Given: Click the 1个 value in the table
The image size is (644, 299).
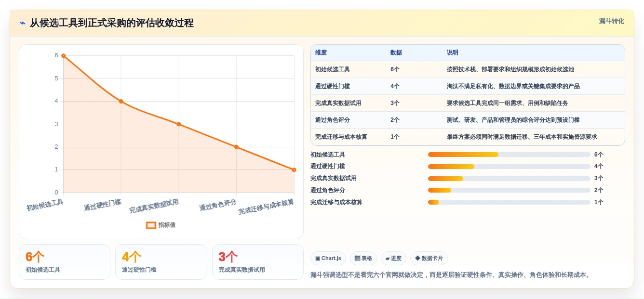Looking at the screenshot, I should [395, 137].
